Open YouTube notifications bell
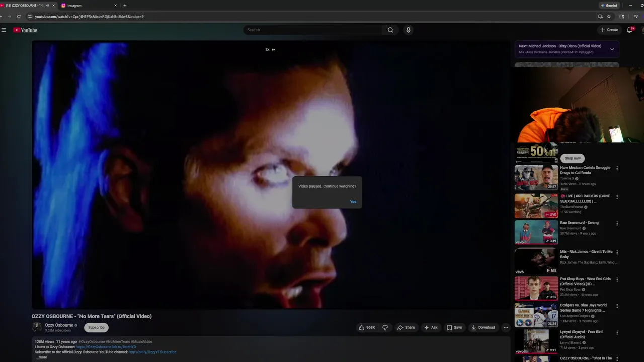This screenshot has height=362, width=644. coord(629,30)
